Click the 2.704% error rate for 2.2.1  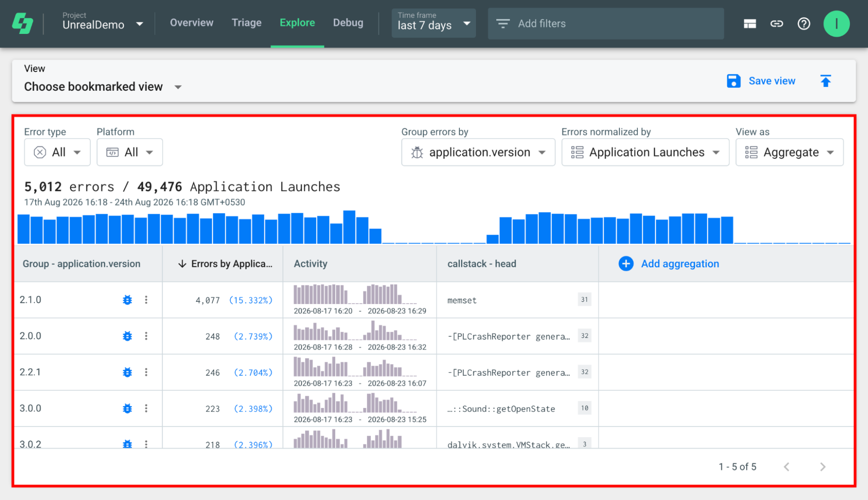pos(253,372)
